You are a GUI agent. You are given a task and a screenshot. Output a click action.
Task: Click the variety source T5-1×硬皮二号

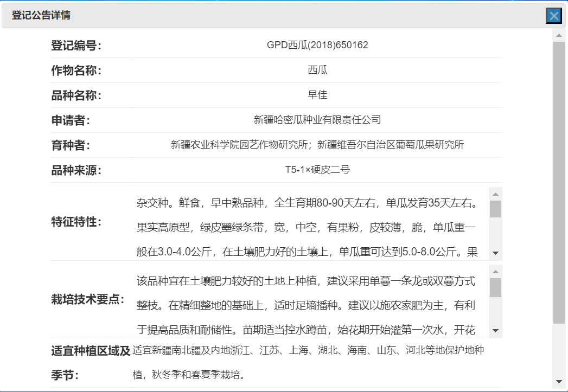click(317, 170)
